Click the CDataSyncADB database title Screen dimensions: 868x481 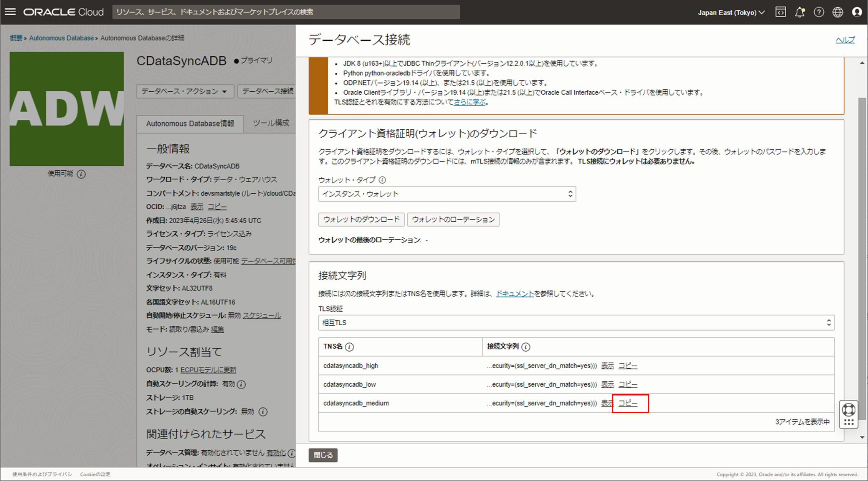tap(181, 61)
